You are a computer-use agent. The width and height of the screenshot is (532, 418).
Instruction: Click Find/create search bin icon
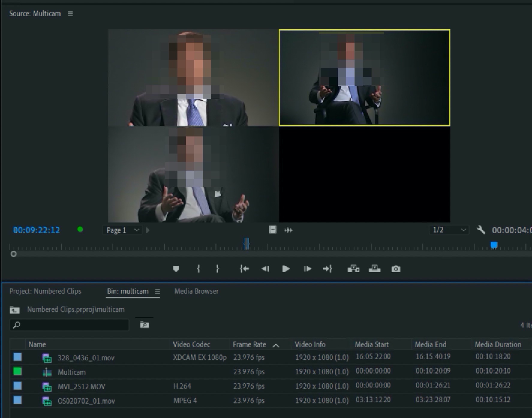point(145,325)
